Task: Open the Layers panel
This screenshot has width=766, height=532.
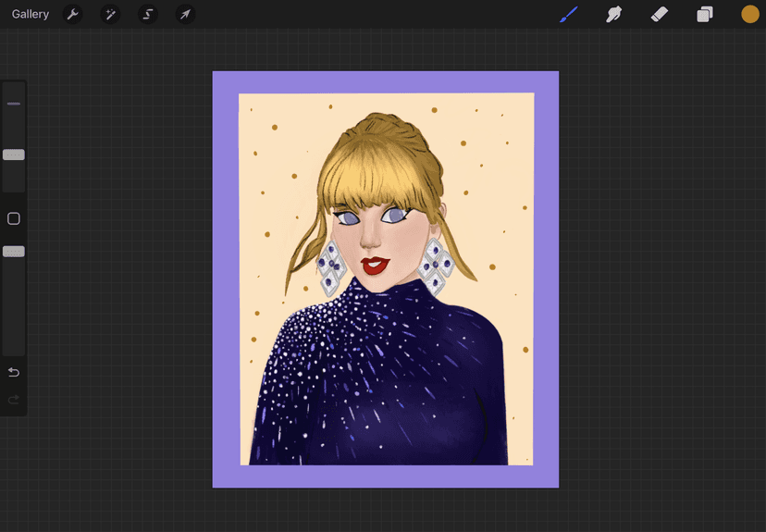Action: [705, 14]
